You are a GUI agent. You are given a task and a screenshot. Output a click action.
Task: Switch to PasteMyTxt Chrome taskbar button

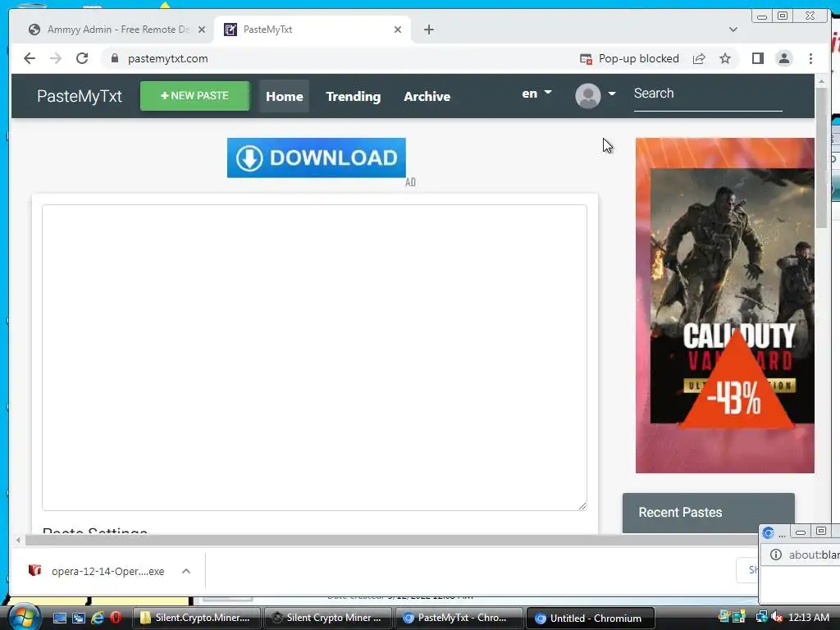tap(459, 618)
